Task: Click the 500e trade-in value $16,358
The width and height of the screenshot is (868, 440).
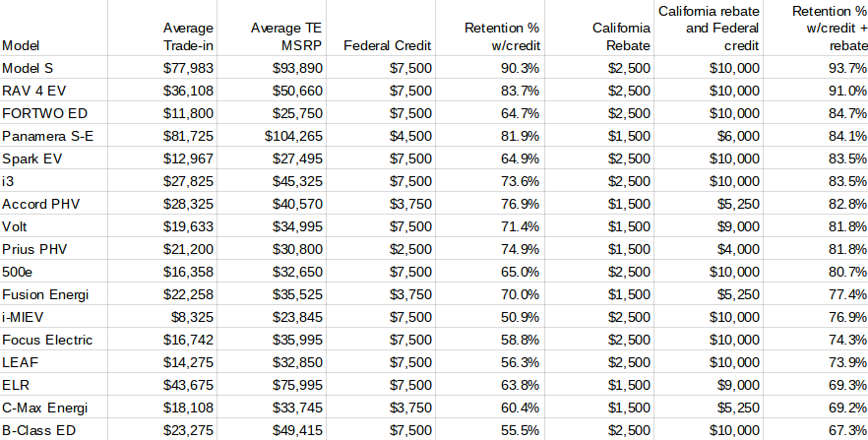Action: (x=162, y=272)
